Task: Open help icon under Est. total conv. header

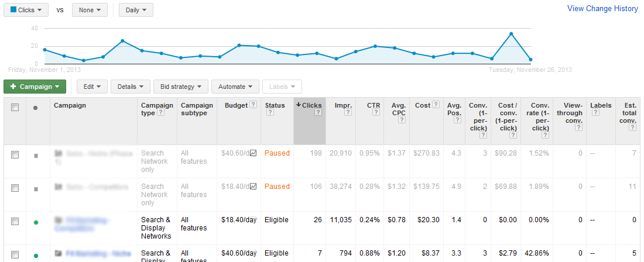Action: (632, 127)
